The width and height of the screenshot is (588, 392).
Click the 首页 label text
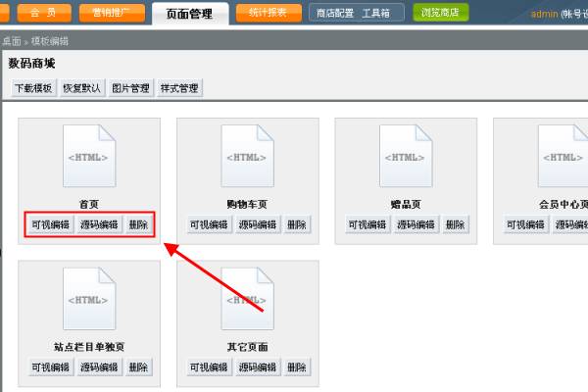click(89, 205)
